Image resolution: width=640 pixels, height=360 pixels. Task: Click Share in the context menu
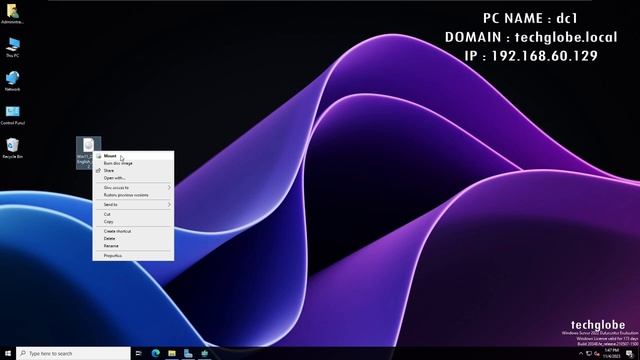pyautogui.click(x=133, y=170)
